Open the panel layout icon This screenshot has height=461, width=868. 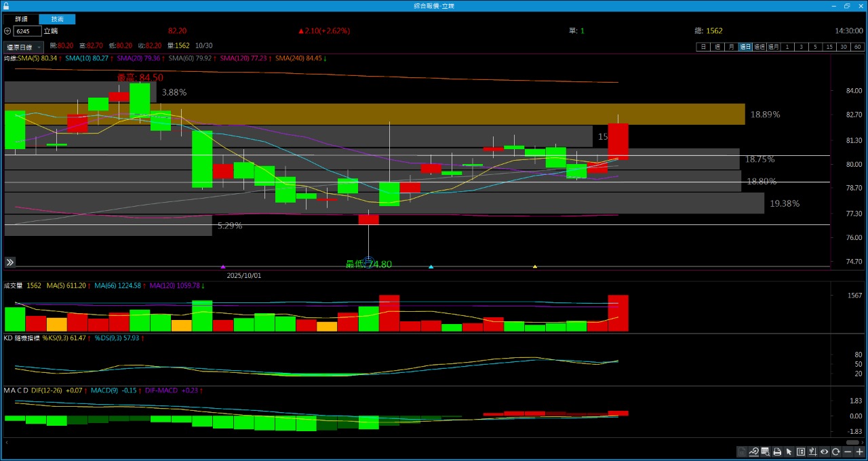click(801, 452)
